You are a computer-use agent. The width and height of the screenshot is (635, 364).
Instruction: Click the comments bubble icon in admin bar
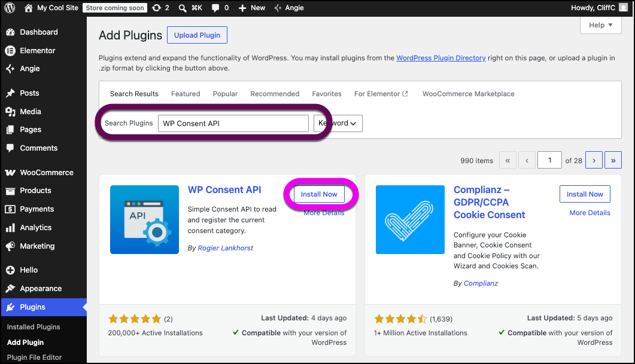tap(215, 8)
